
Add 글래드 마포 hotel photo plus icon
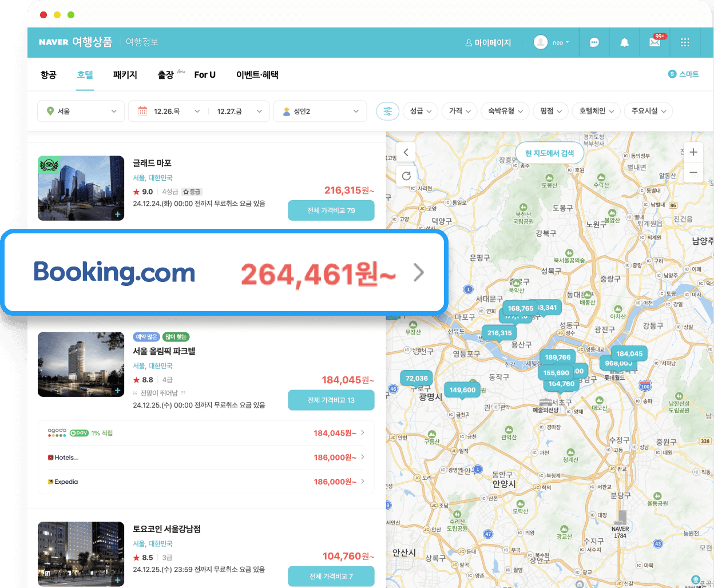click(x=117, y=214)
